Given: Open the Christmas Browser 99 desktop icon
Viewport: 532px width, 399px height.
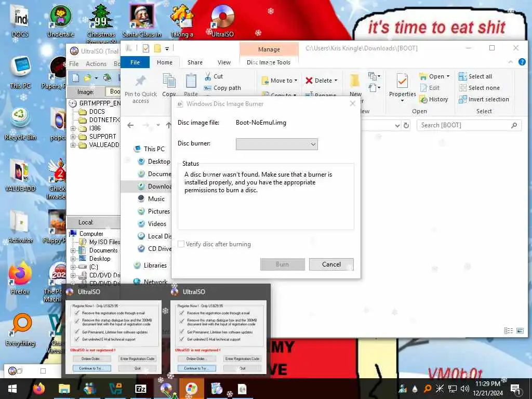Looking at the screenshot, I should tap(101, 24).
